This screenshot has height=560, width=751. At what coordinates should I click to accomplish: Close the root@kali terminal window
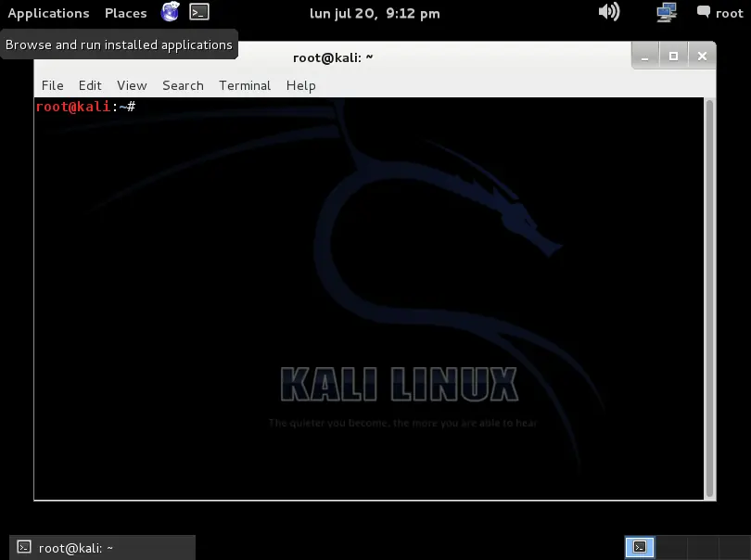(702, 56)
